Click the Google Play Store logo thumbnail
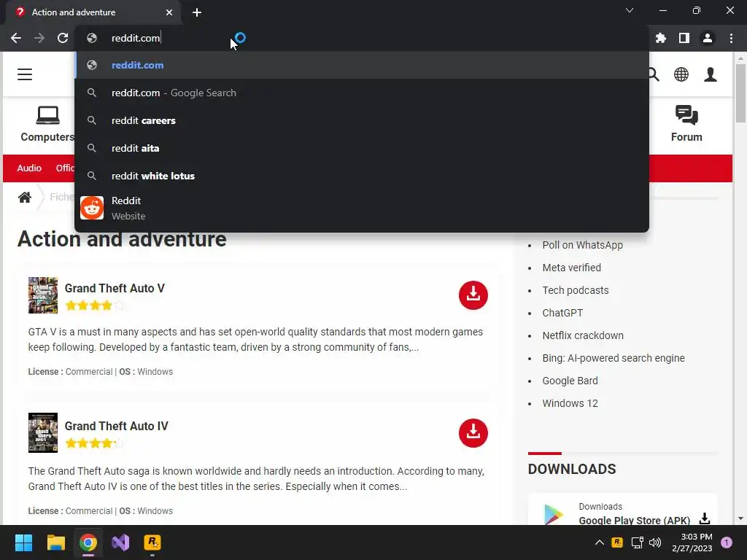Image resolution: width=747 pixels, height=560 pixels. (553, 515)
